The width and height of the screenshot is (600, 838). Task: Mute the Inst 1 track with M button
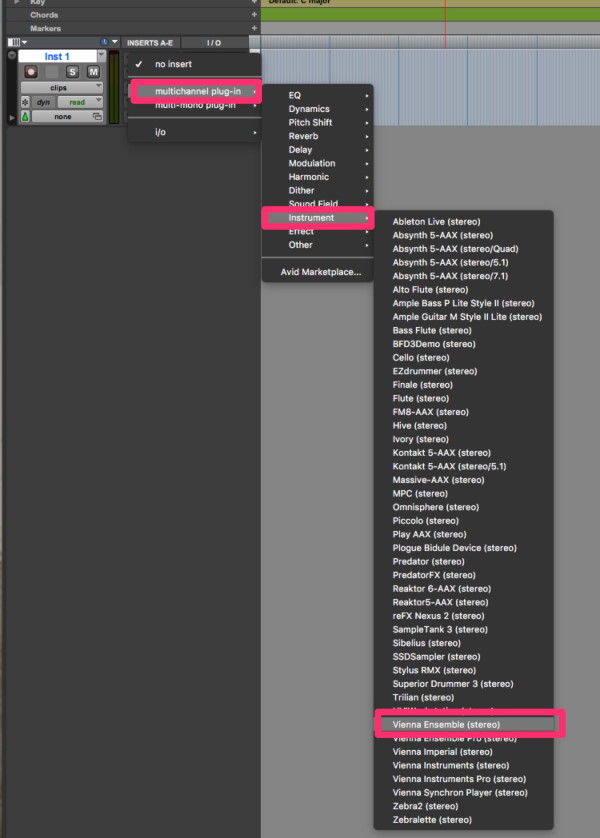93,72
